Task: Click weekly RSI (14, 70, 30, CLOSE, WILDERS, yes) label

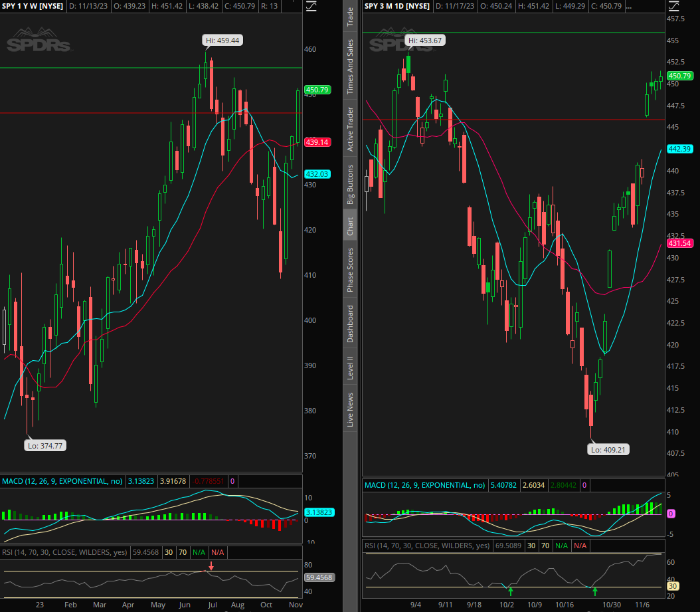Action: 64,552
